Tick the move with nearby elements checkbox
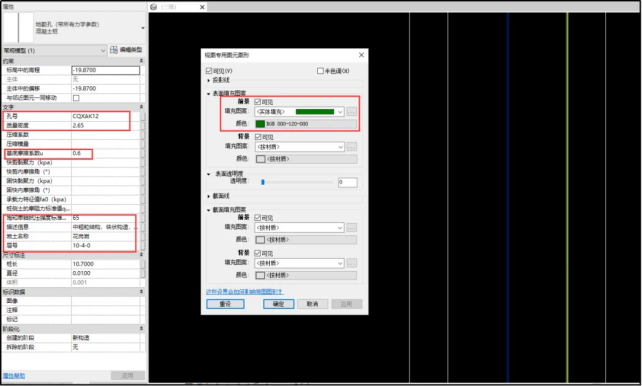 [x=76, y=98]
